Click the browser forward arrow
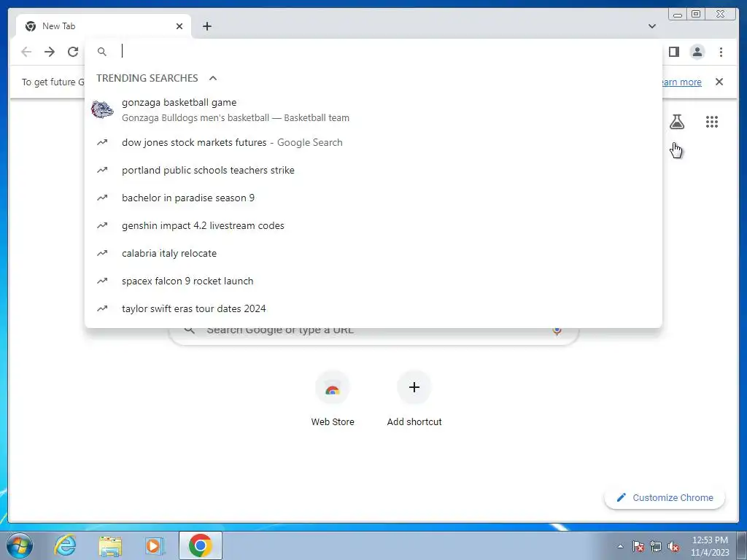 (x=50, y=52)
